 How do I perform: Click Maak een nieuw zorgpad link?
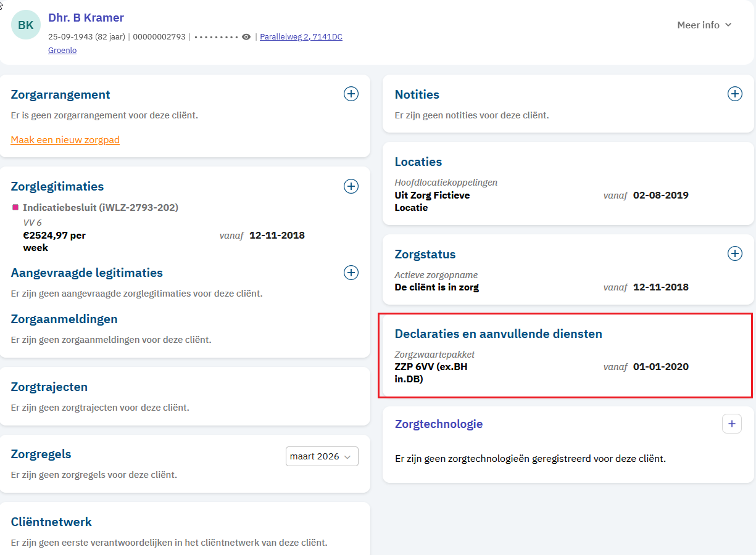point(65,140)
